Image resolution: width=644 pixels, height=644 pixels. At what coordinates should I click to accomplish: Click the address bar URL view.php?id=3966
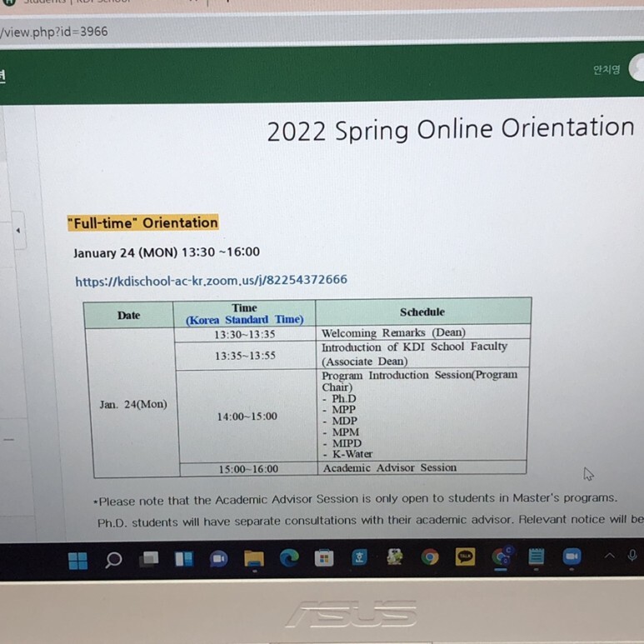pos(54,32)
